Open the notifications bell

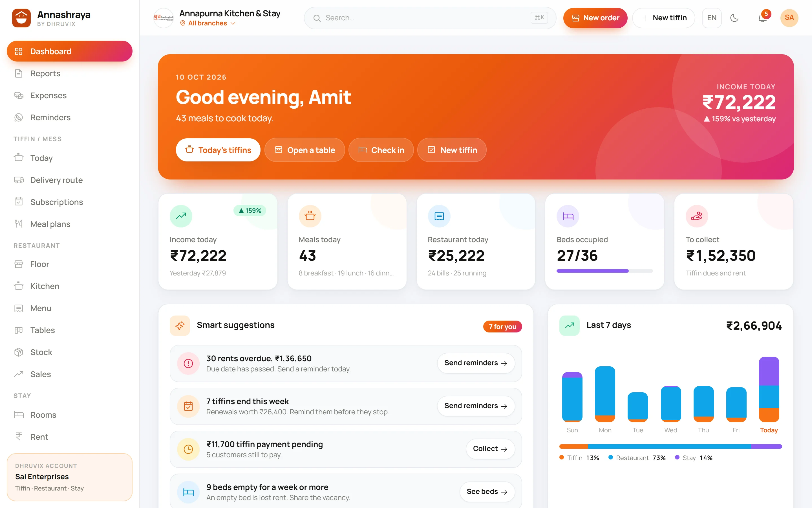coord(762,18)
